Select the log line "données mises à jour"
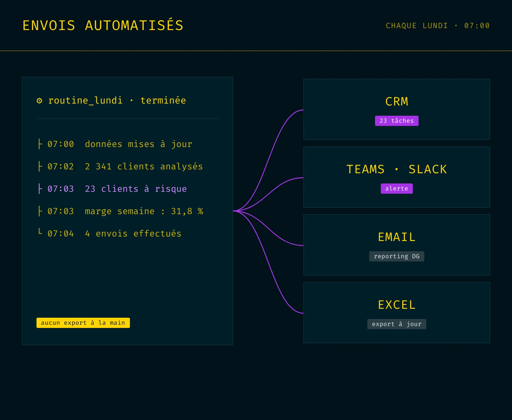 [x=139, y=144]
